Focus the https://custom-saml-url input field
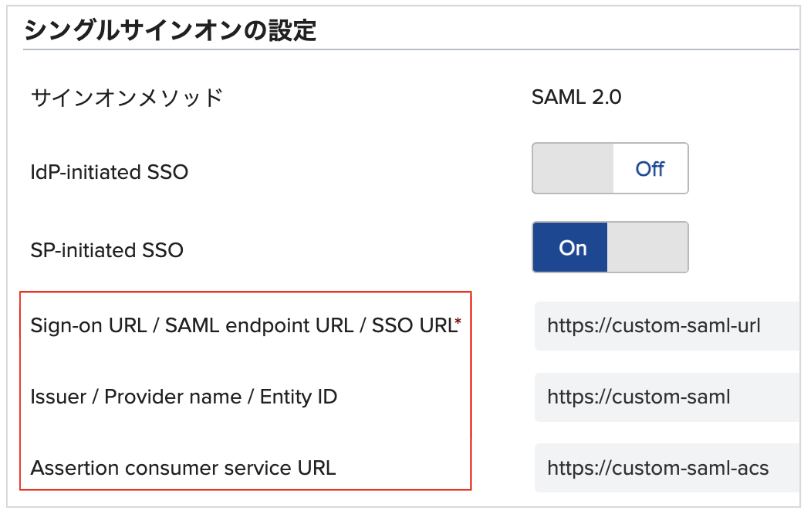The width and height of the screenshot is (806, 514). (670, 326)
